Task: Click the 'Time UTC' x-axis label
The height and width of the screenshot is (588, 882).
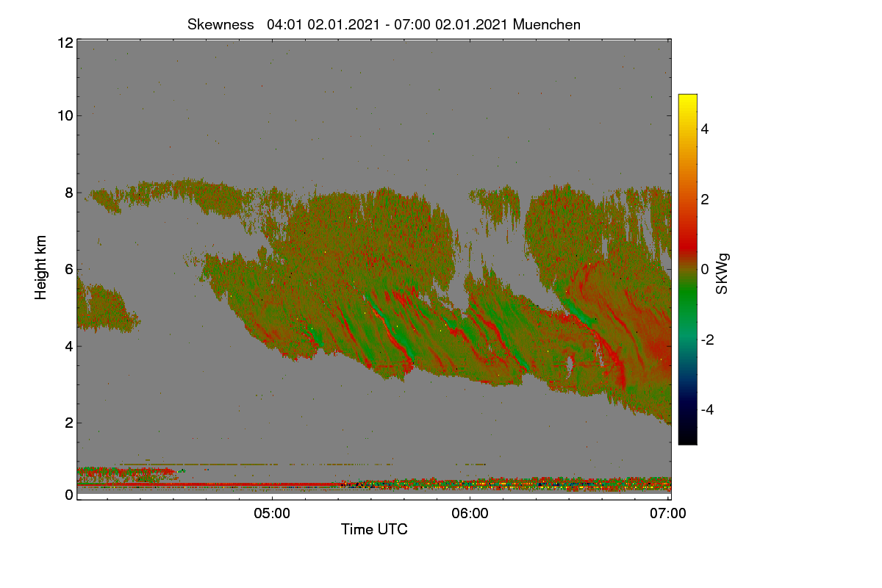Action: click(374, 529)
